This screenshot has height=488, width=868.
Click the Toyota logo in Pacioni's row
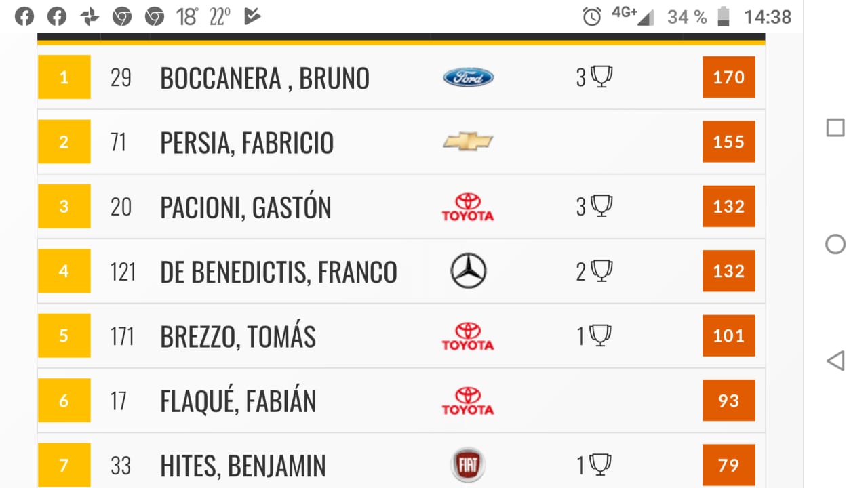[468, 207]
